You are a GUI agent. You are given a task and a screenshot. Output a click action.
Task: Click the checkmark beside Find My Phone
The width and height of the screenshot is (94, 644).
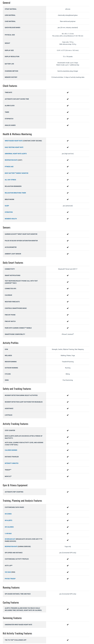[x=68, y=315]
